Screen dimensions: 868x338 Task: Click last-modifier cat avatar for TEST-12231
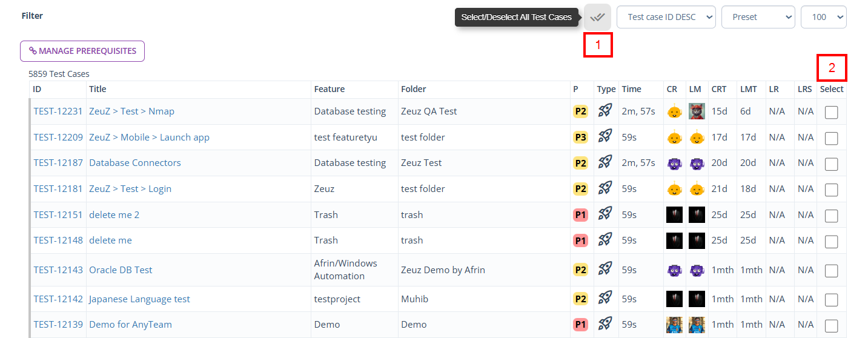[x=697, y=111]
